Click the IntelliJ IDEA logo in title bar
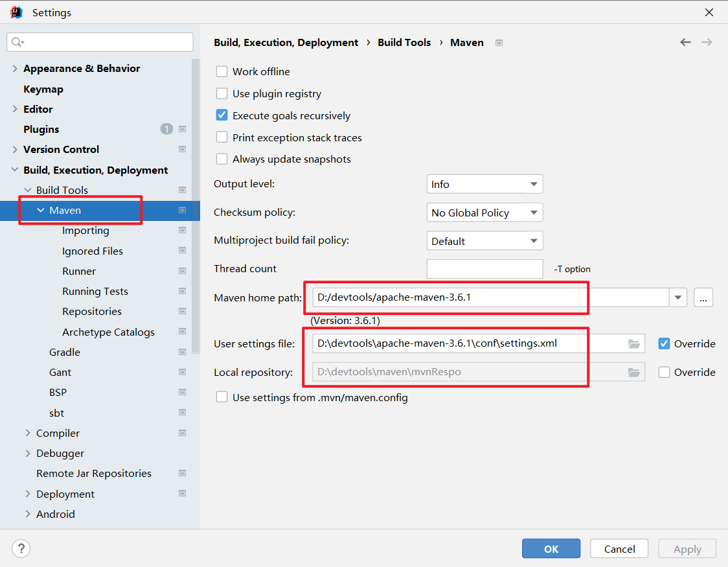The image size is (728, 567). point(16,12)
